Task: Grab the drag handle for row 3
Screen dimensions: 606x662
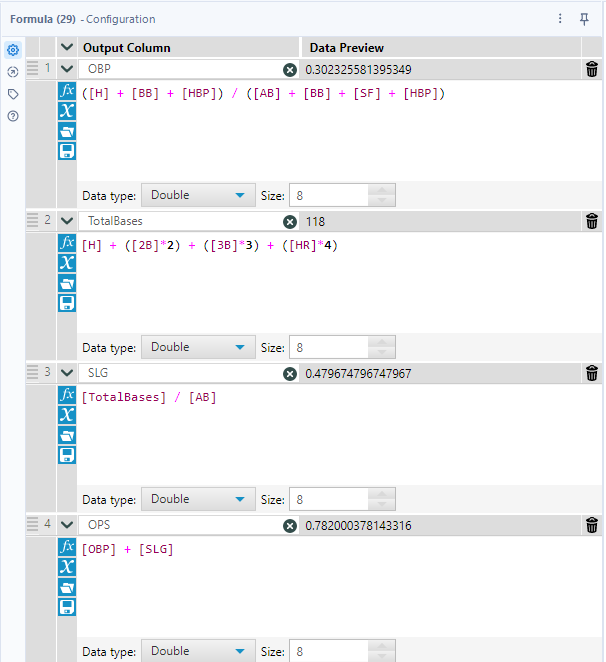Action: pos(33,373)
